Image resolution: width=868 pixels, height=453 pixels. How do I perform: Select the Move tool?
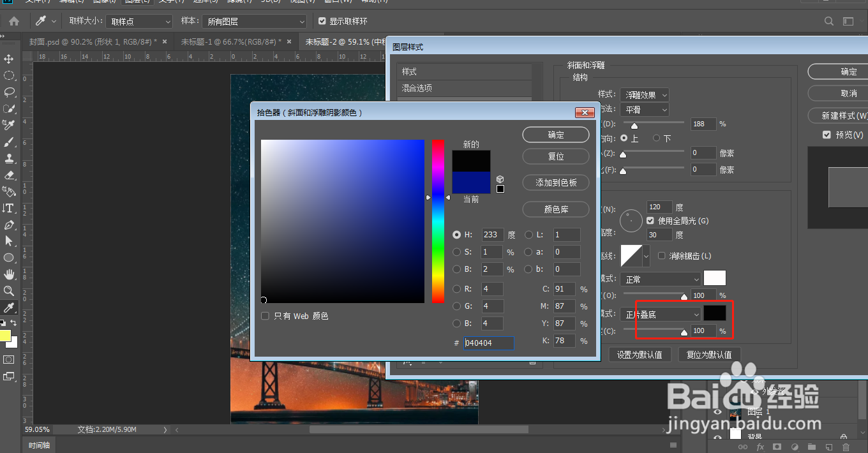click(x=9, y=59)
